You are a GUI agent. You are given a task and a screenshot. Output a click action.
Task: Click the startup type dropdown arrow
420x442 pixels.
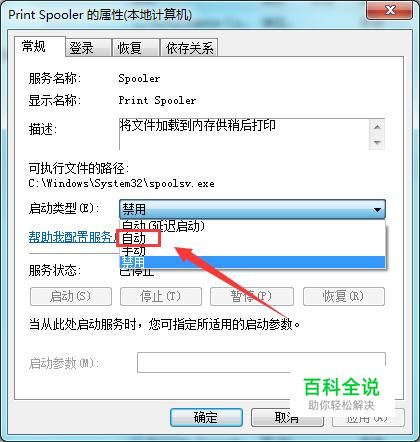(377, 210)
